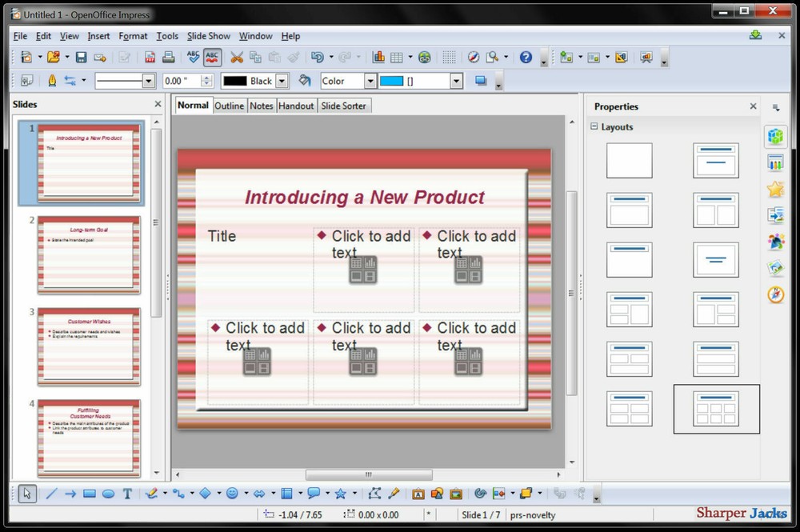Select the Spellcheck AutoSpellcheck icon

point(213,56)
